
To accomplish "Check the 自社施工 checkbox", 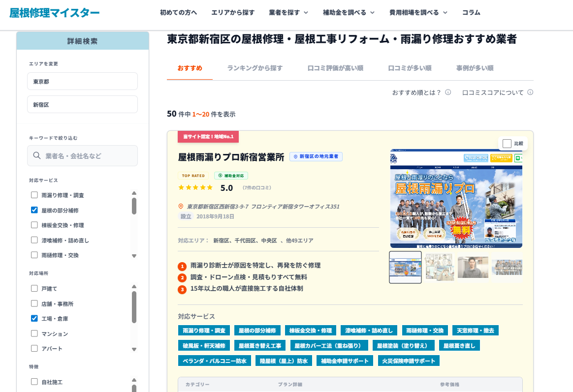I will coord(34,382).
